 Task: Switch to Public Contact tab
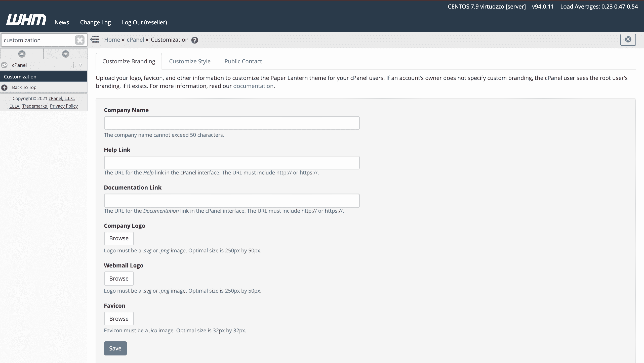click(x=243, y=61)
